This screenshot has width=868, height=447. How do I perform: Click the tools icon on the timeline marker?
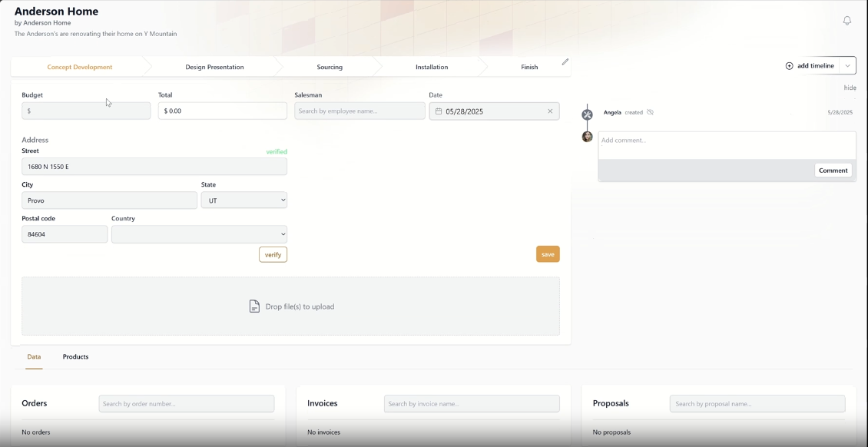click(x=588, y=114)
